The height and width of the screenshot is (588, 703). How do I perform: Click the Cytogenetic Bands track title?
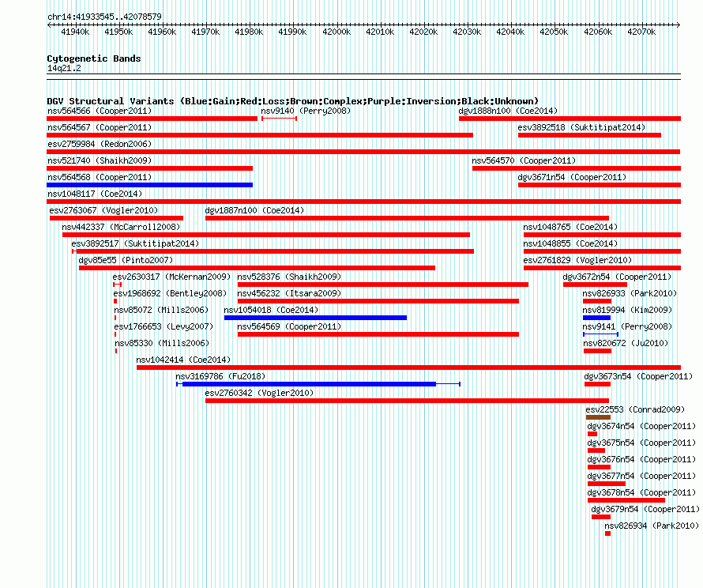(x=94, y=58)
